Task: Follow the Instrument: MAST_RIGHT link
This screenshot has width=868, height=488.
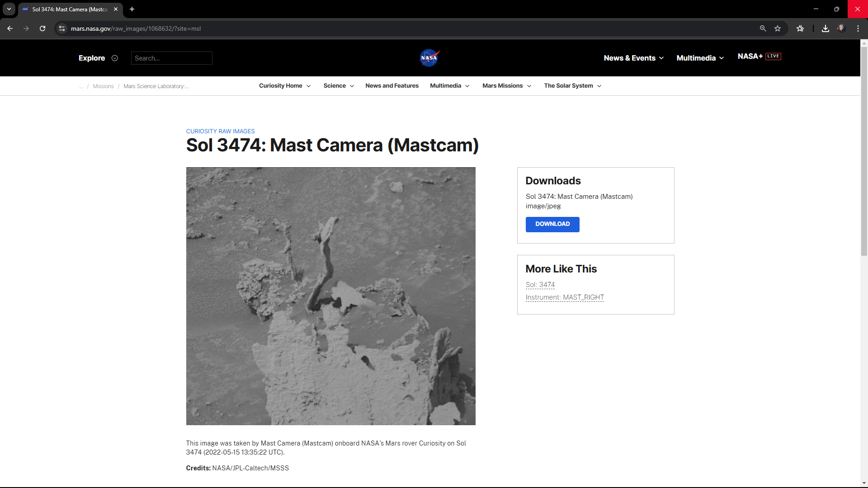Action: pyautogui.click(x=565, y=297)
